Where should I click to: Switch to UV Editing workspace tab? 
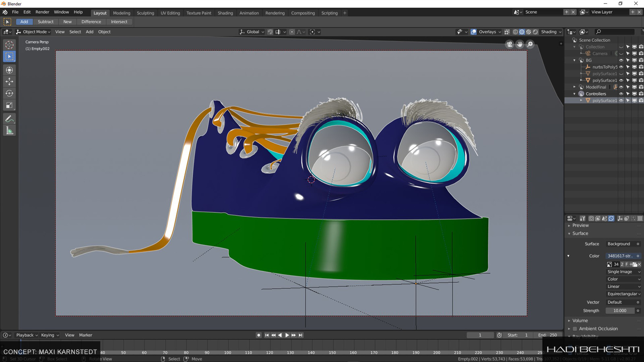pyautogui.click(x=170, y=13)
